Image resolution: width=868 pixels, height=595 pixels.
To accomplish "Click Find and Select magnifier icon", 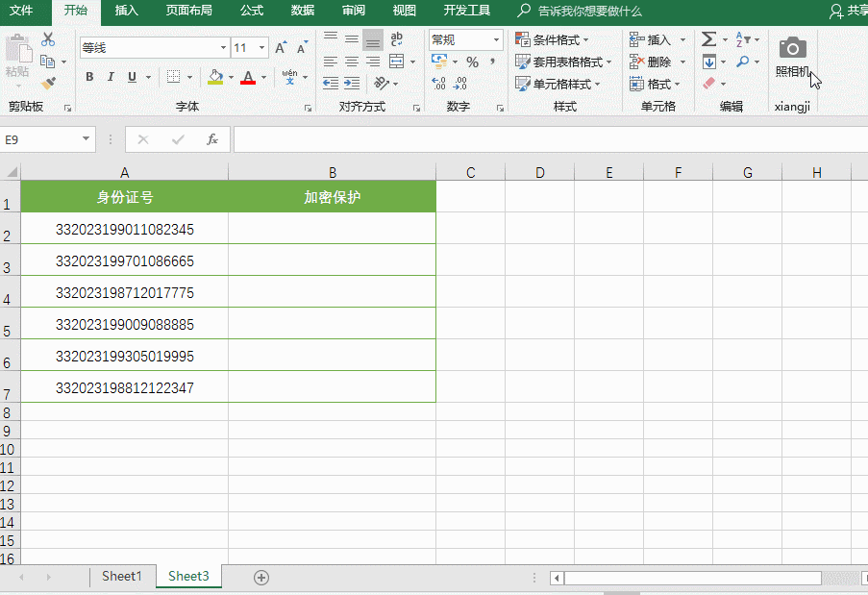I will coord(743,62).
